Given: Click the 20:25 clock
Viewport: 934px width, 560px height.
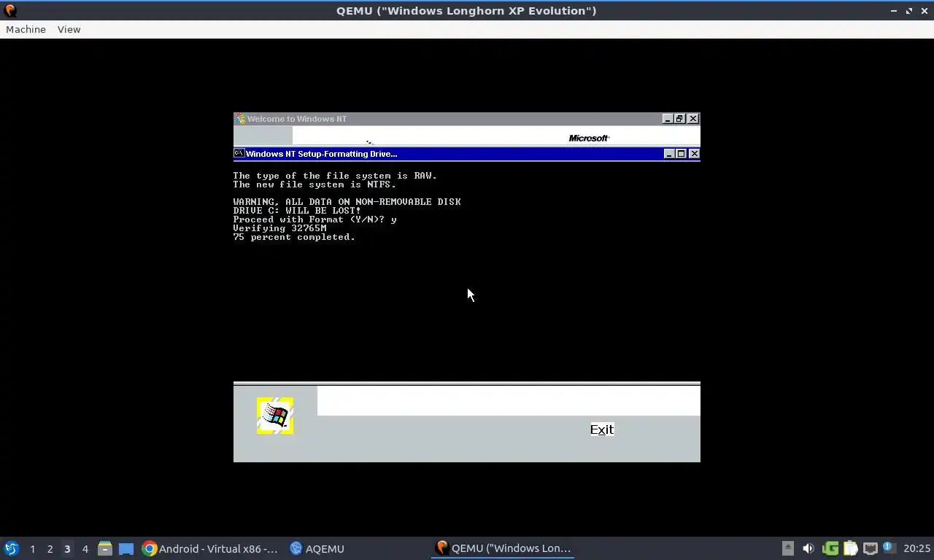Looking at the screenshot, I should 916,548.
